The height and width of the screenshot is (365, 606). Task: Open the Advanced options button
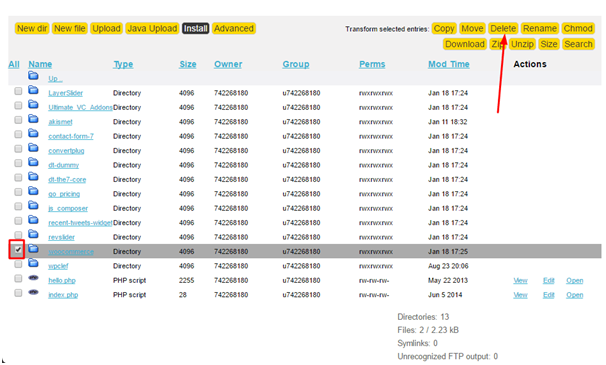(x=234, y=29)
